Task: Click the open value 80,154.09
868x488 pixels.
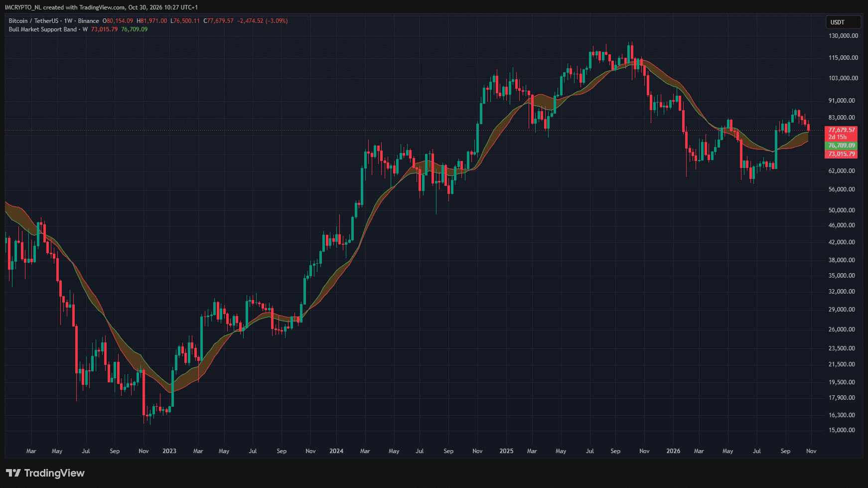Action: tap(120, 21)
